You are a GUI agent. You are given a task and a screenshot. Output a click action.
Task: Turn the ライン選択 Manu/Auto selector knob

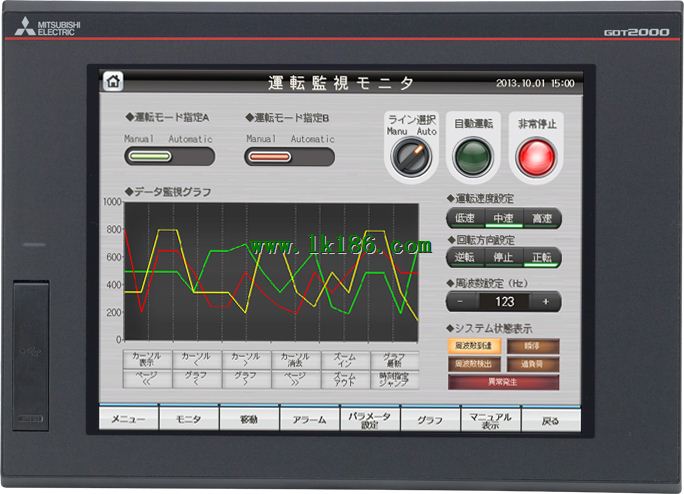coord(409,156)
